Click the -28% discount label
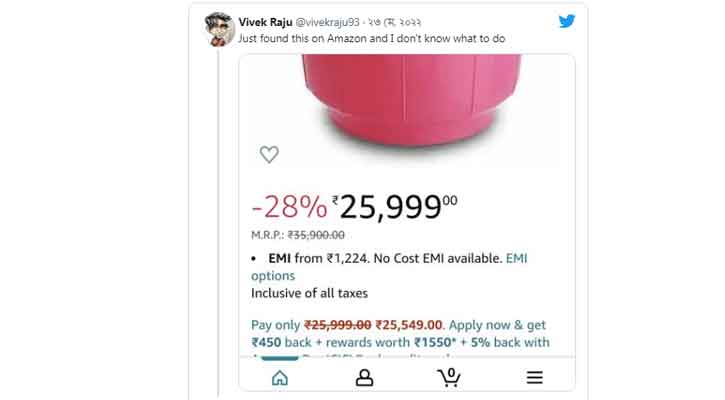Screen dimensions: 725x400 click(x=289, y=207)
